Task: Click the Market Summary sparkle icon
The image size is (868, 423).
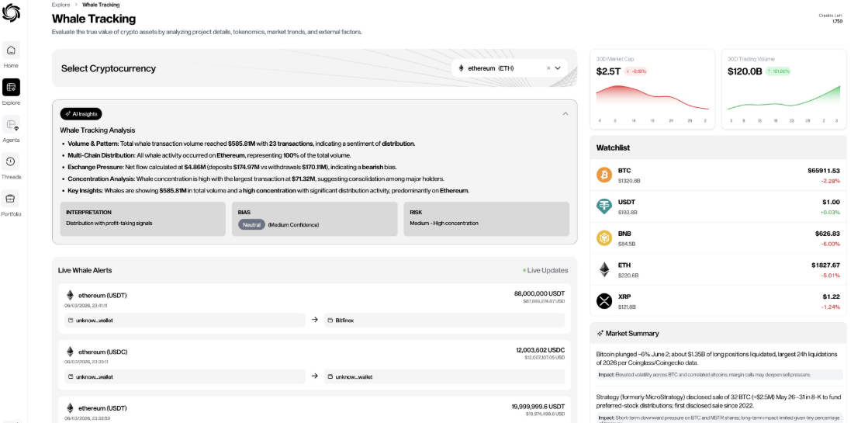Action: 600,334
